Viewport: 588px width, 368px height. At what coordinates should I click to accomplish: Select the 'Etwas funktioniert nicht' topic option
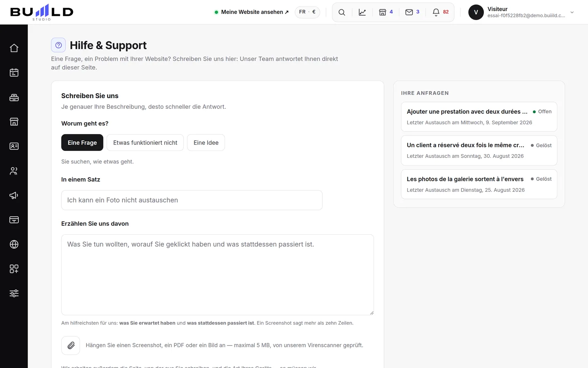tap(145, 143)
